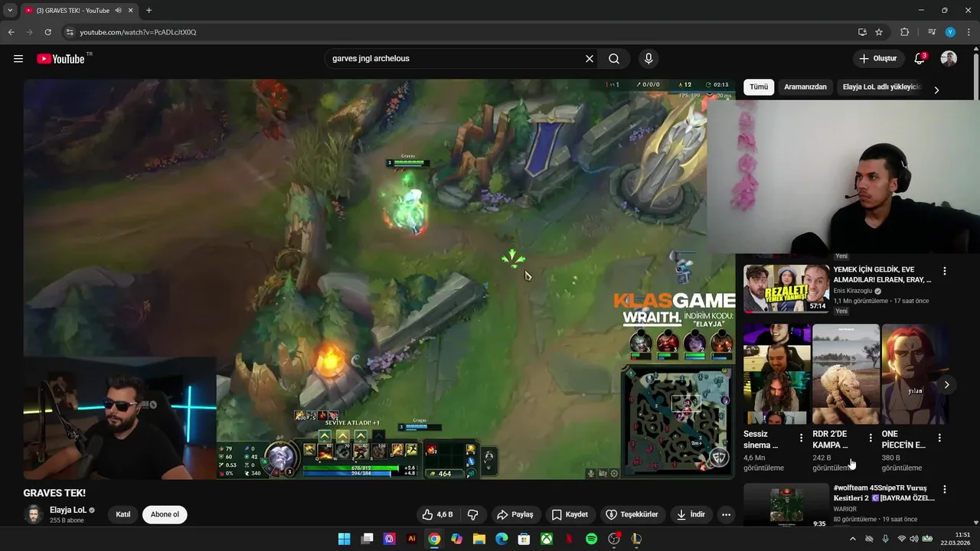Open Chrome media control icon
The width and height of the screenshot is (980, 551).
932,32
